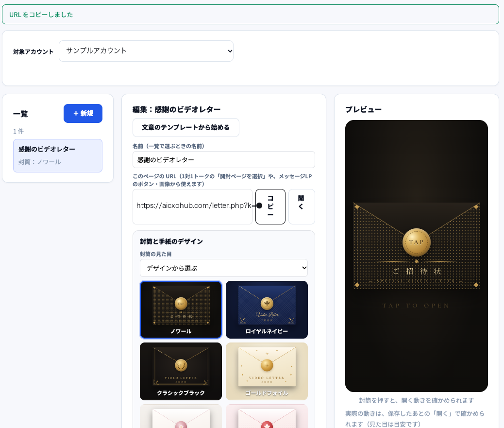Open the 対象アカウント account dropdown
The height and width of the screenshot is (428, 504).
click(146, 51)
